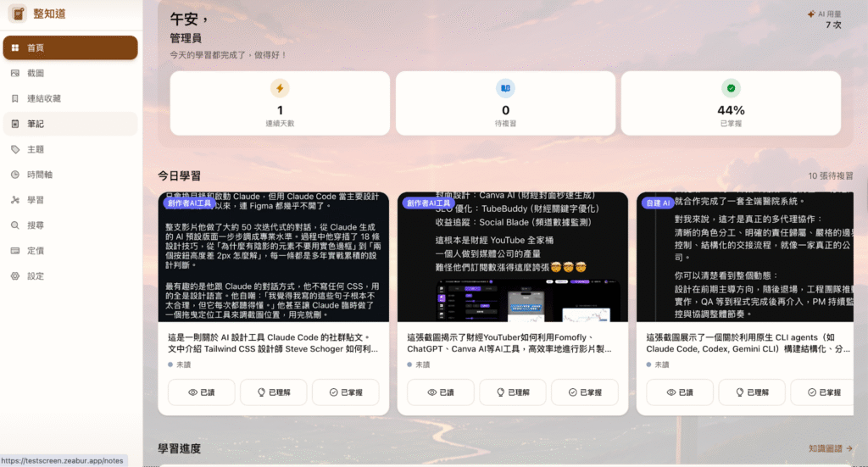Click the 定價 card icon

click(x=15, y=251)
